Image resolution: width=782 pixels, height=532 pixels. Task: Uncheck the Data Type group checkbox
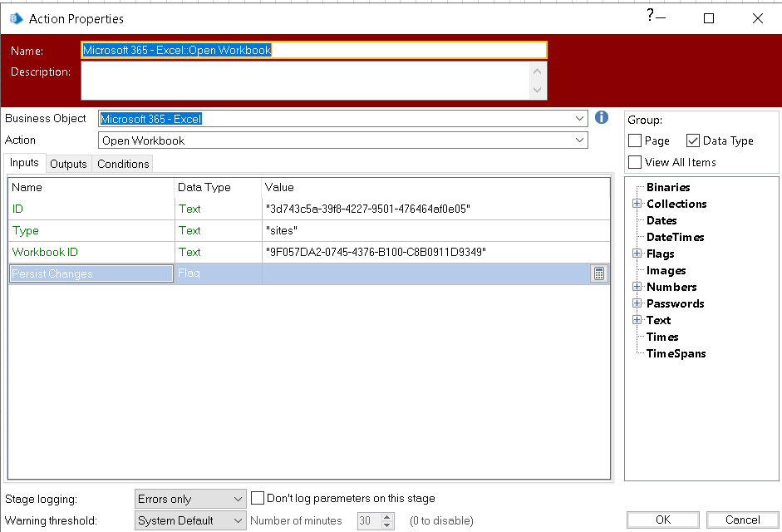693,140
